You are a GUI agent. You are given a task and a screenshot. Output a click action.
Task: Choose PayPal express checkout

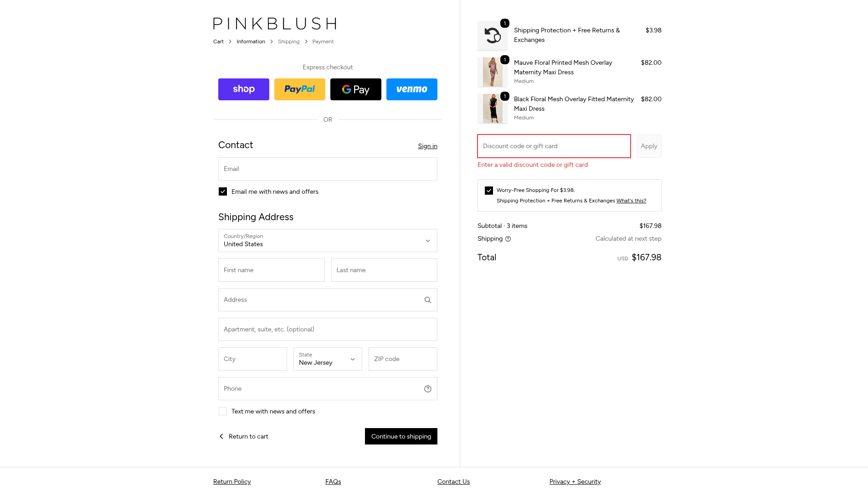pyautogui.click(x=299, y=89)
